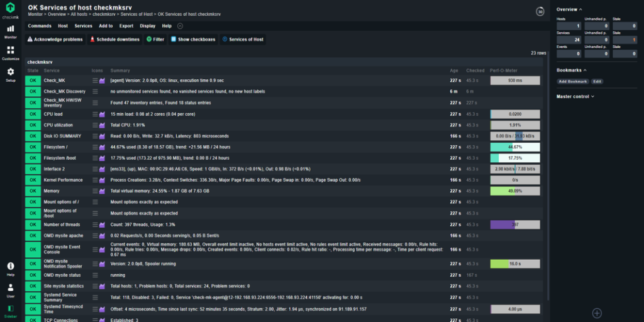Image resolution: width=644 pixels, height=322 pixels.
Task: Open the Monitor menu in sidebar
Action: point(10,31)
